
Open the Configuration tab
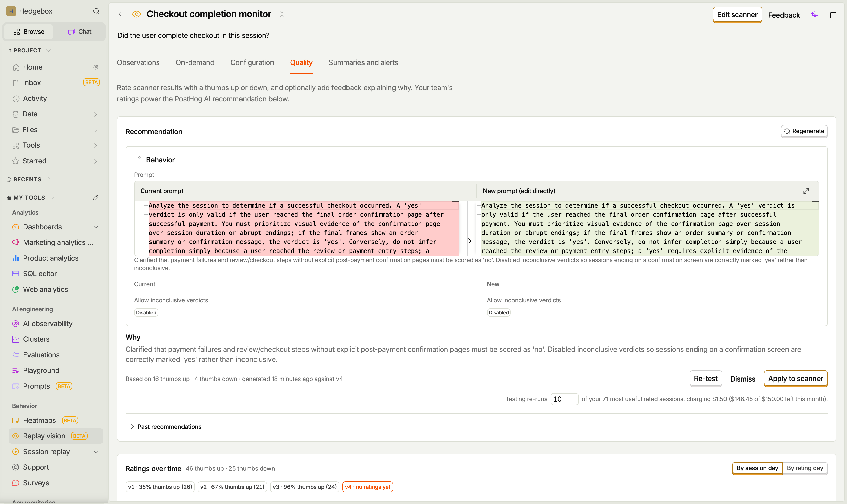pyautogui.click(x=252, y=62)
